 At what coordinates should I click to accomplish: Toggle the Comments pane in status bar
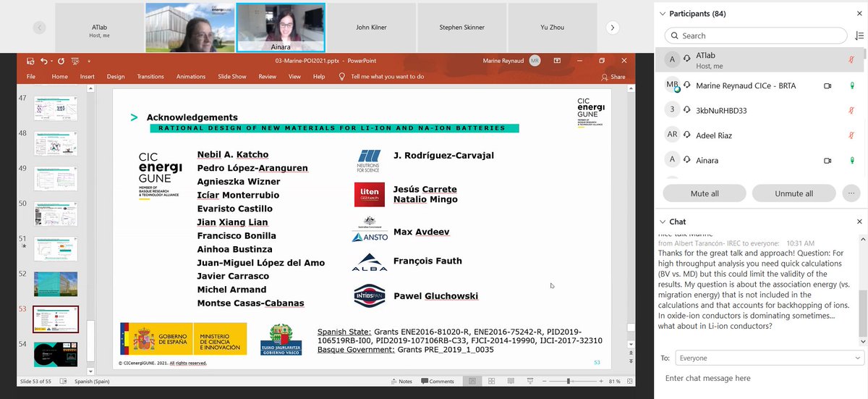click(437, 381)
